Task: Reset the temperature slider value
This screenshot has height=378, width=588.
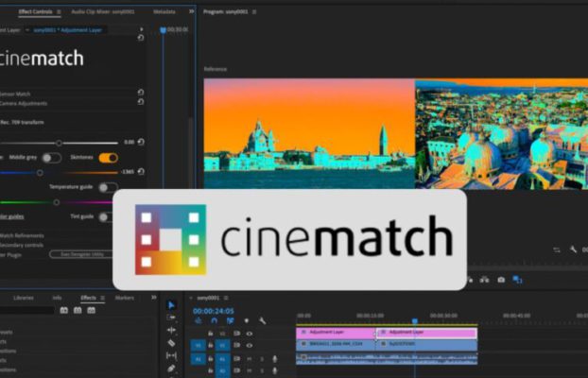Action: pyautogui.click(x=141, y=171)
